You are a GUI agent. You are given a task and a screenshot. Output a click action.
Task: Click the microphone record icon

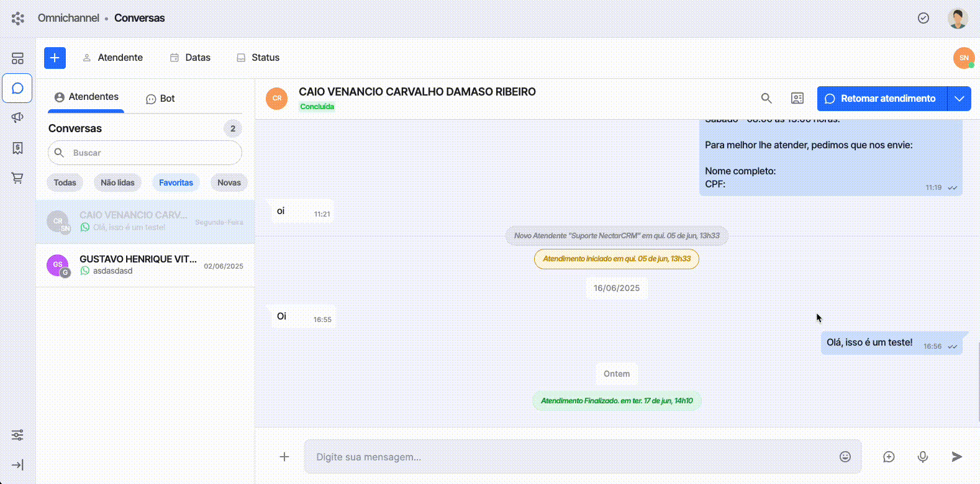pos(923,457)
